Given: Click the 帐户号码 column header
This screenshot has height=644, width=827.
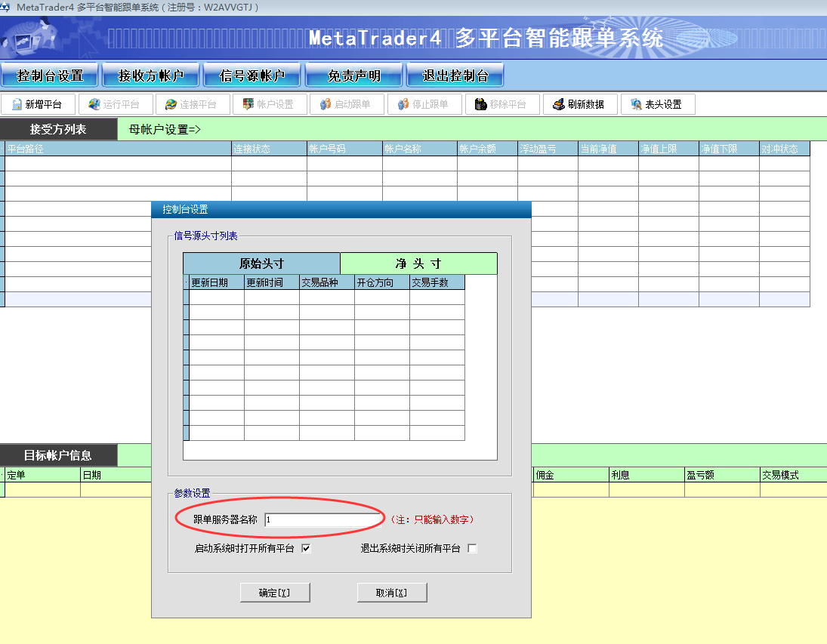Looking at the screenshot, I should click(344, 149).
